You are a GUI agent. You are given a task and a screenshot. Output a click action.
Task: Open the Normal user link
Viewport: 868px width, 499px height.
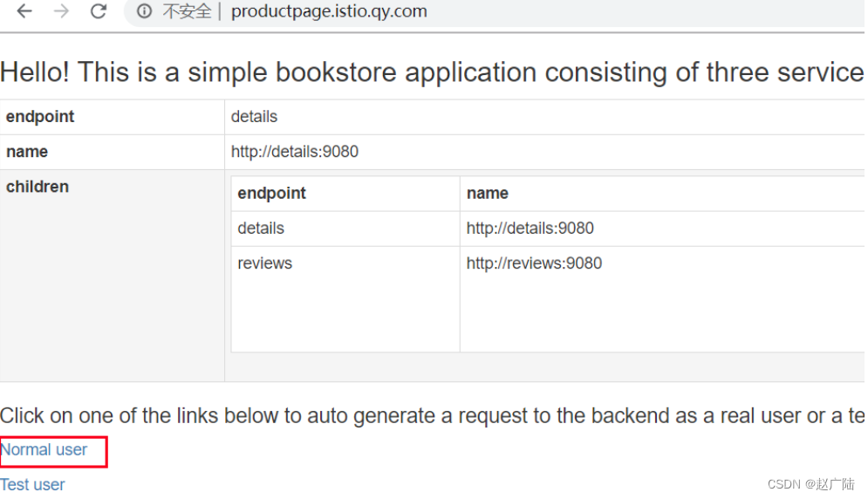click(x=44, y=449)
